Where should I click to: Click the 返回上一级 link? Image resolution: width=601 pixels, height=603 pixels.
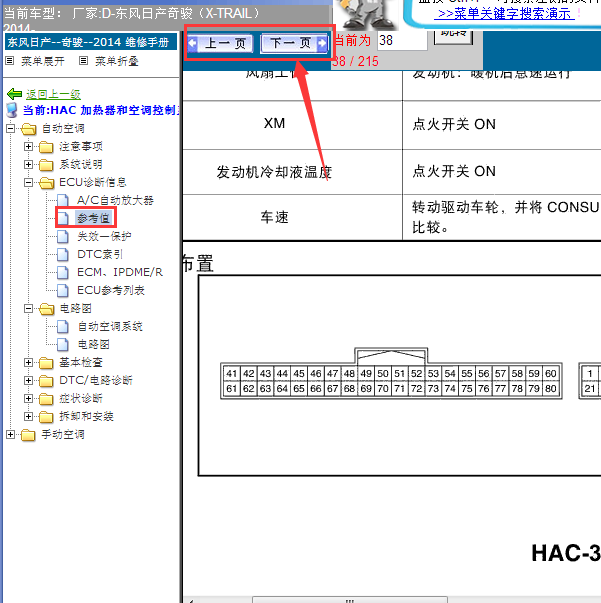click(x=53, y=94)
